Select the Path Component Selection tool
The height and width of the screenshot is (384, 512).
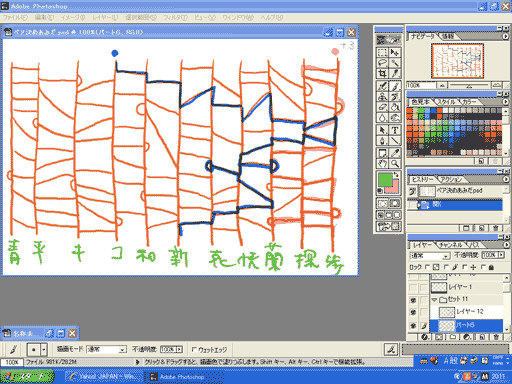click(x=382, y=130)
